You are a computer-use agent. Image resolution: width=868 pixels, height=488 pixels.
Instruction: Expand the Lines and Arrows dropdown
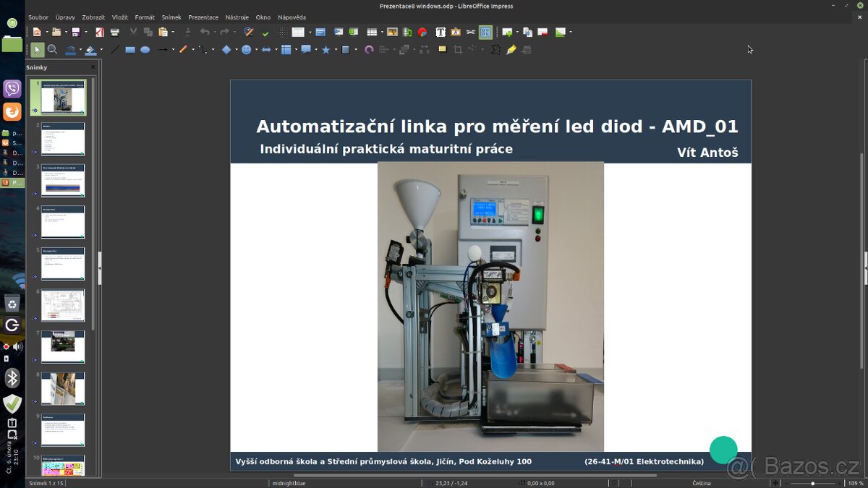173,50
